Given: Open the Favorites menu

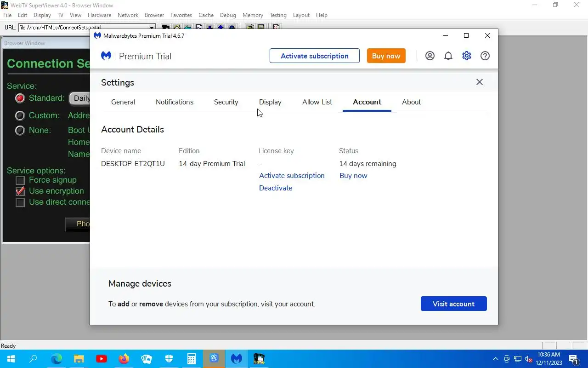Looking at the screenshot, I should pos(181,15).
